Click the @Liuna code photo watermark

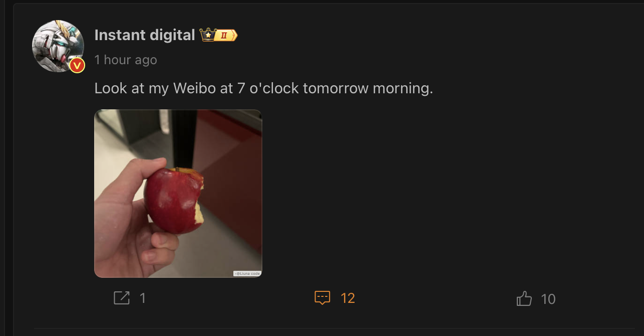[x=247, y=273]
